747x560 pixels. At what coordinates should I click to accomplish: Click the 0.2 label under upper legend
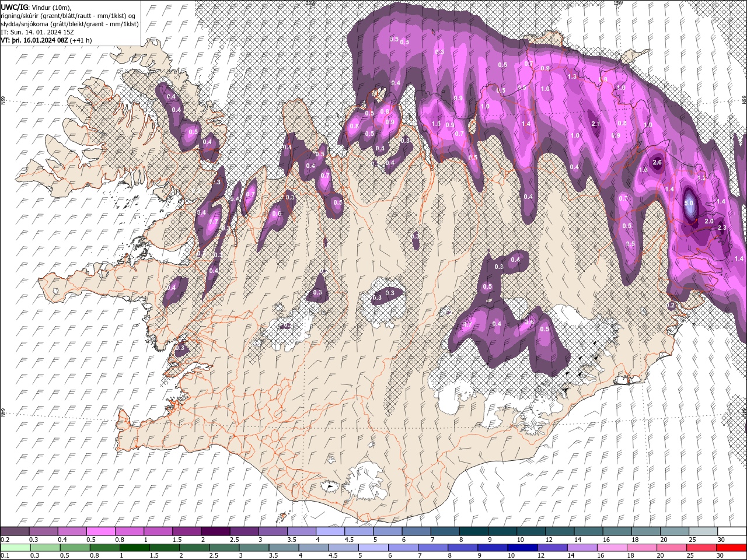click(5, 540)
